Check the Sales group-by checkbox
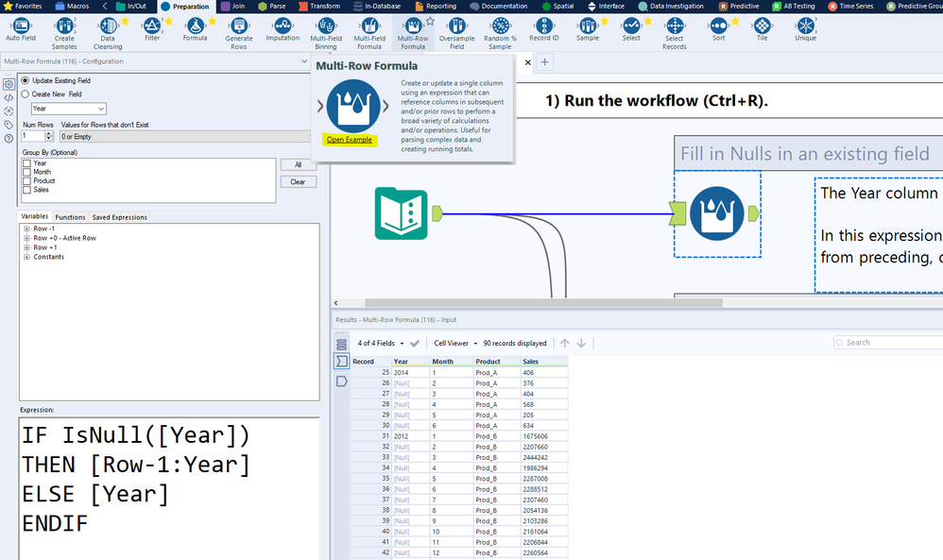Image resolution: width=943 pixels, height=560 pixels. point(26,190)
